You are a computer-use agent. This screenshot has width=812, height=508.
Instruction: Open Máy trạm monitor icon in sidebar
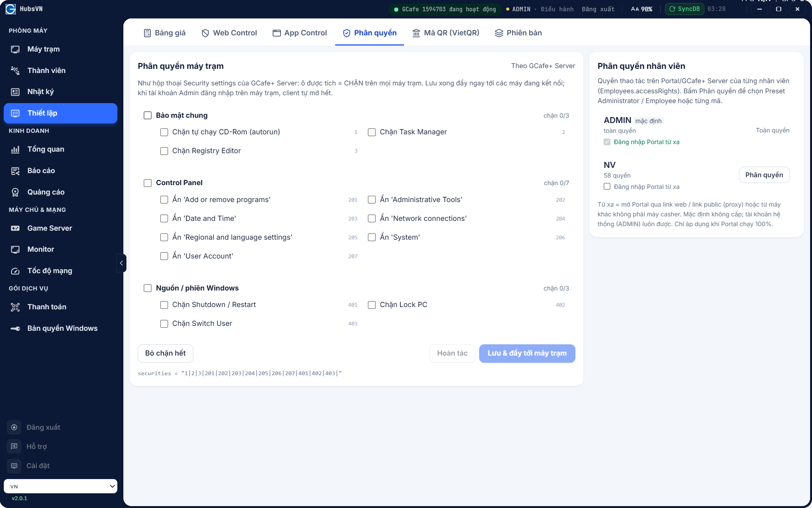15,49
